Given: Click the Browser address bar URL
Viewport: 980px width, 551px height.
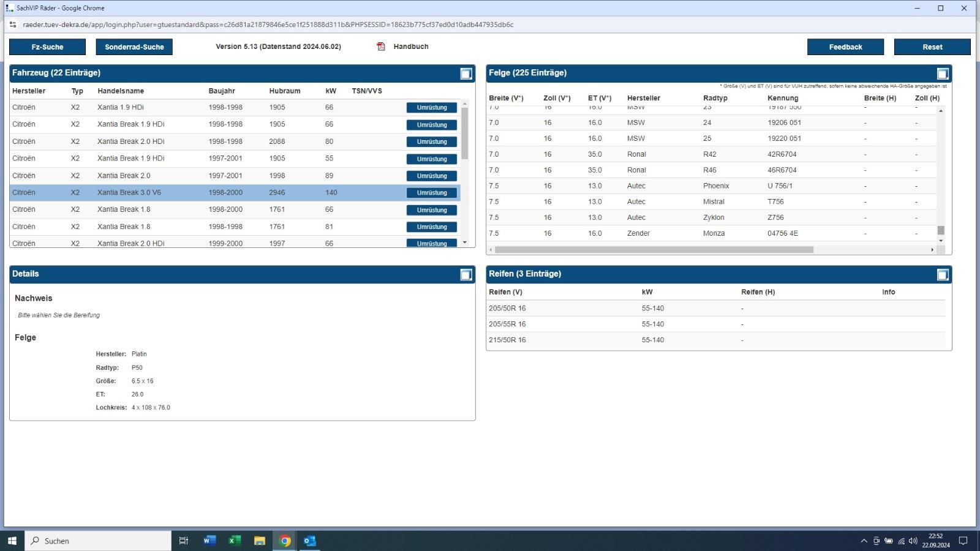Looking at the screenshot, I should [268, 24].
